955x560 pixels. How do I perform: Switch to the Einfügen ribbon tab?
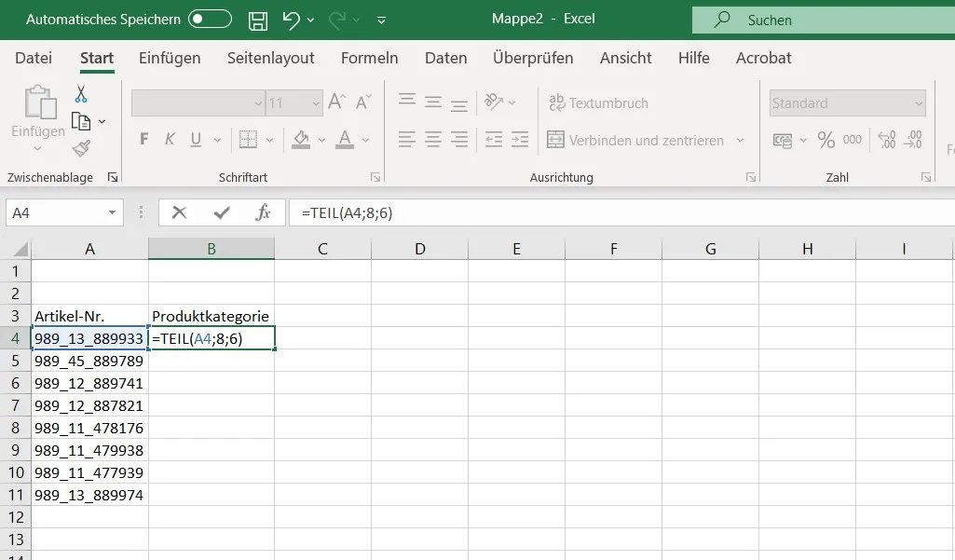(x=170, y=58)
